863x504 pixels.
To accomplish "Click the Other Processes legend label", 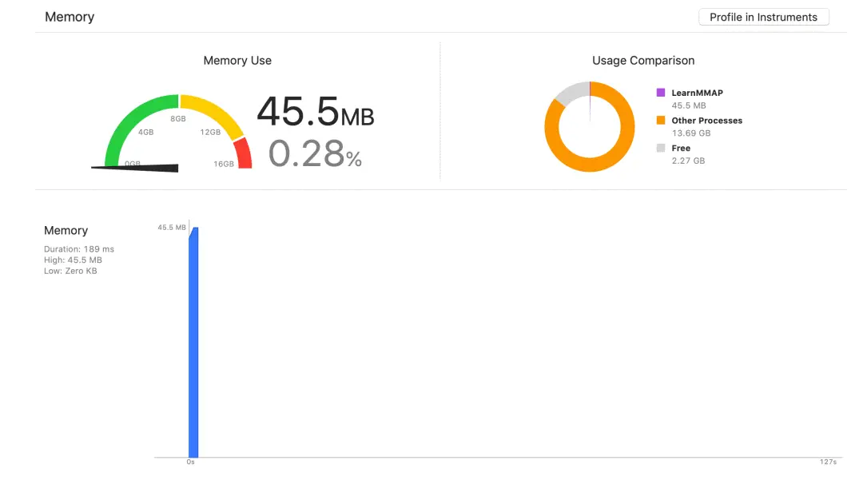I will [706, 121].
